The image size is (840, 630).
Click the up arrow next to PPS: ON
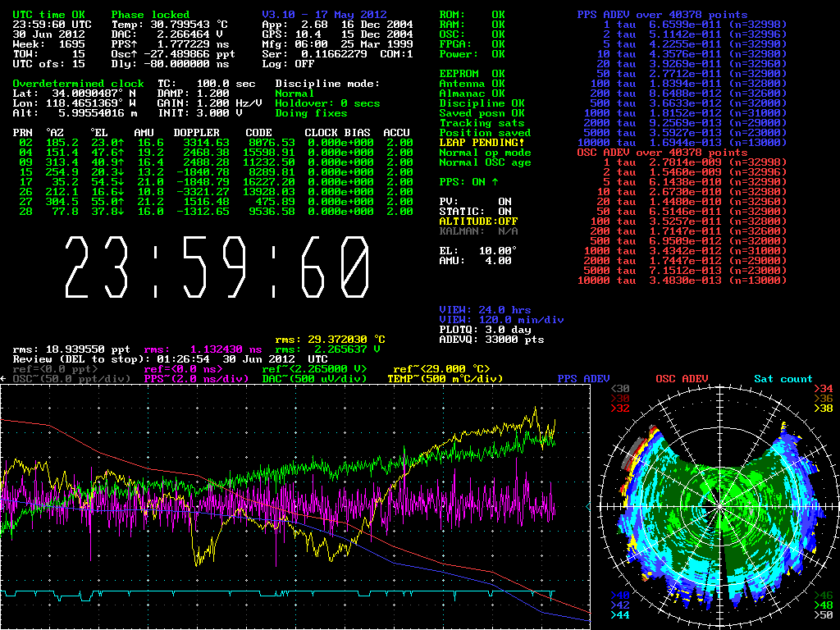click(x=495, y=181)
